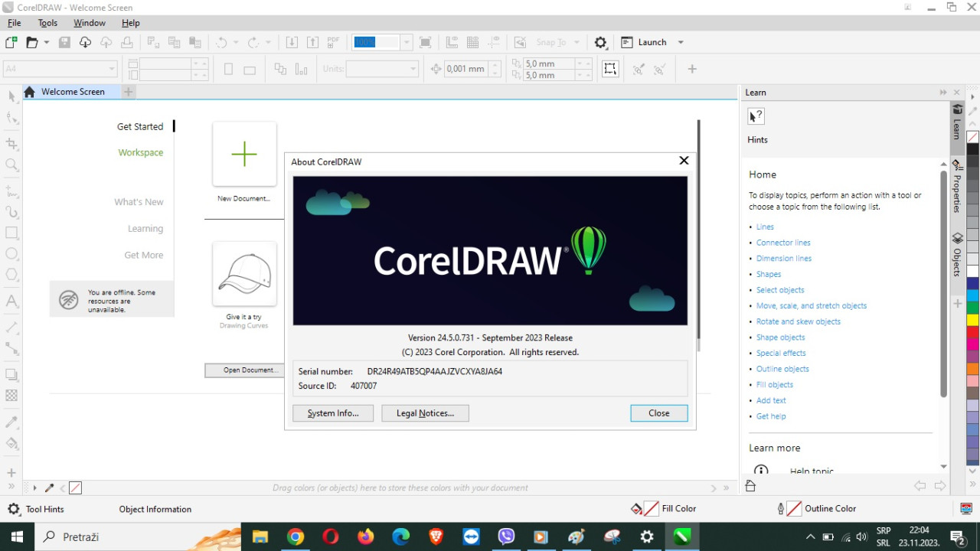Screen dimensions: 980x551
Task: Open the Get help link
Action: [771, 416]
